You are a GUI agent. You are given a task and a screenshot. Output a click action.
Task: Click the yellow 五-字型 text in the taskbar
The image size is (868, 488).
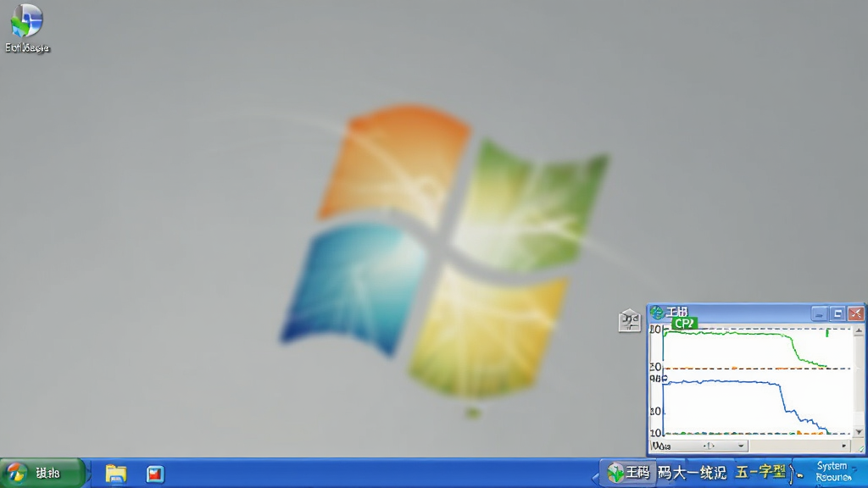[x=760, y=472]
